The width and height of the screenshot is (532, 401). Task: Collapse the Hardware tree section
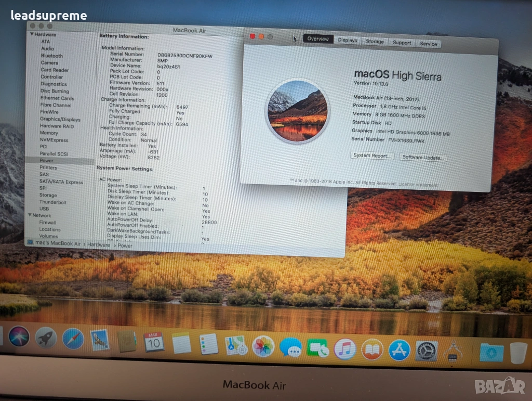(31, 34)
